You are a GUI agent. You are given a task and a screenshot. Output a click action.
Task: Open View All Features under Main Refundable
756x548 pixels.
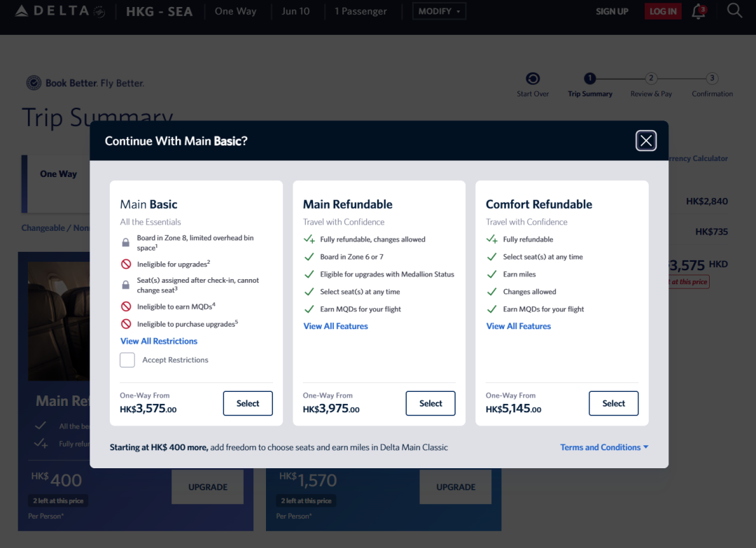(335, 326)
